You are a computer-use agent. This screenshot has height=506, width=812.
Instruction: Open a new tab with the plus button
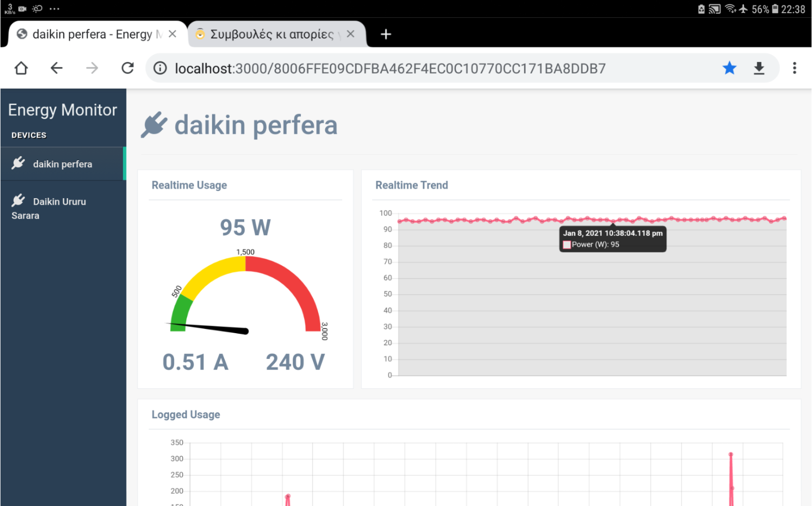[x=386, y=34]
